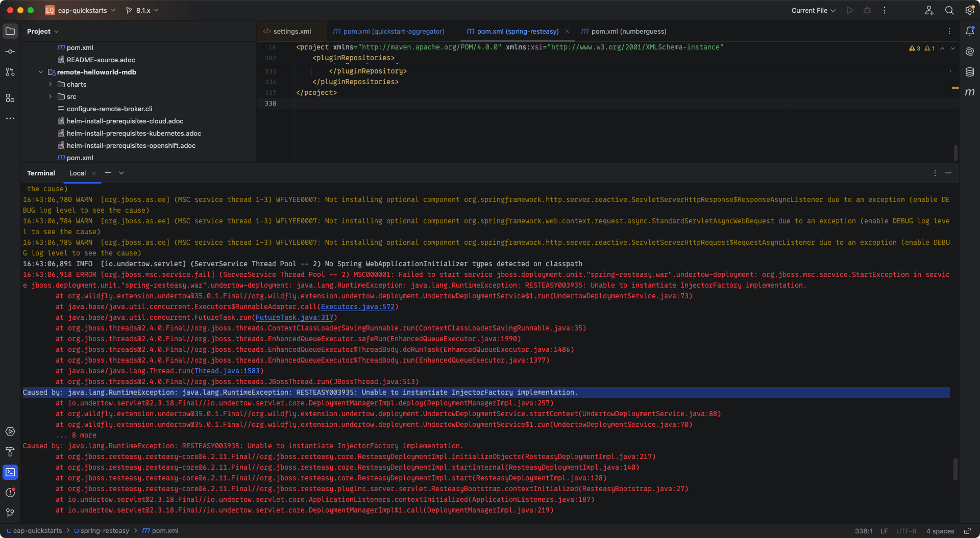Click the Search Everywhere magnifier icon
This screenshot has width=980, height=538.
[949, 10]
